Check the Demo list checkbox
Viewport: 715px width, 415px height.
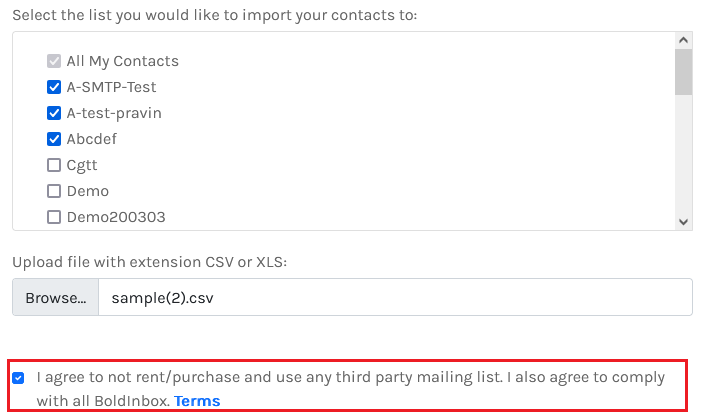click(x=54, y=191)
